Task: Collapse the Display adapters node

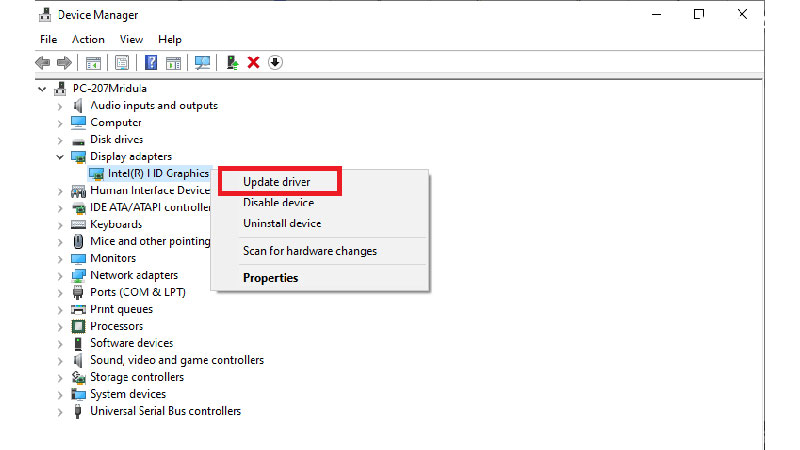Action: (x=60, y=157)
